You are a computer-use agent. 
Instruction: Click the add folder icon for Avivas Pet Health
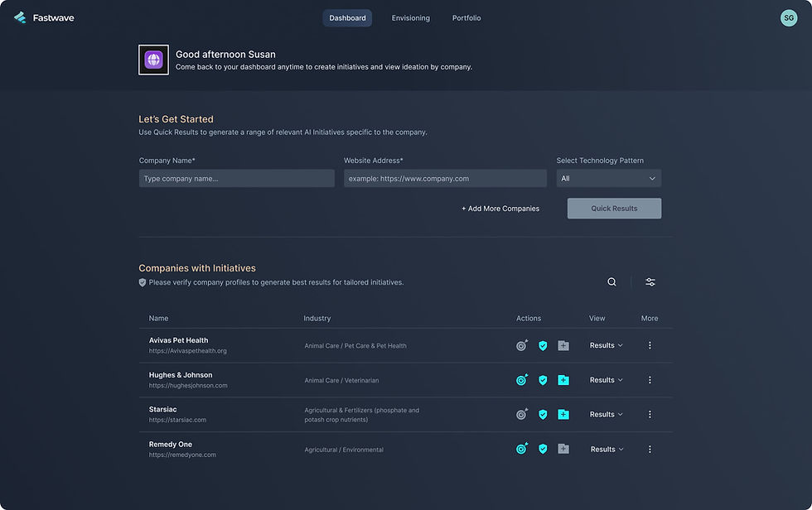(563, 345)
